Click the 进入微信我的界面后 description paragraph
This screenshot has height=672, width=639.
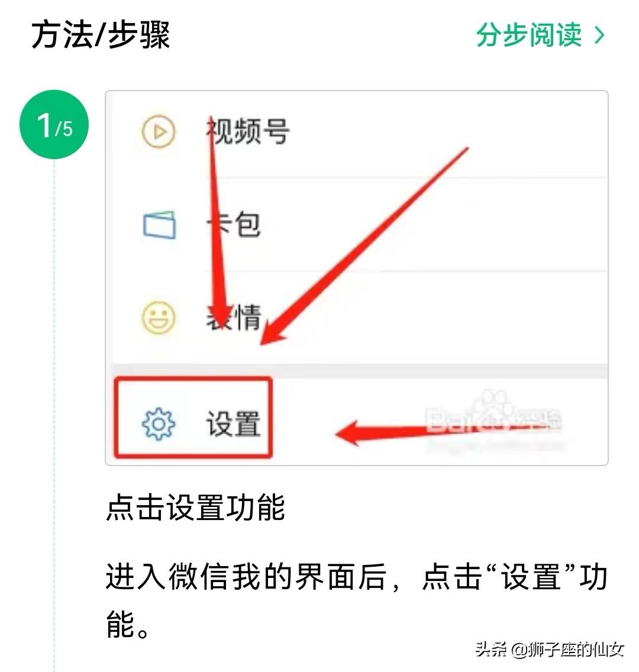point(357,600)
